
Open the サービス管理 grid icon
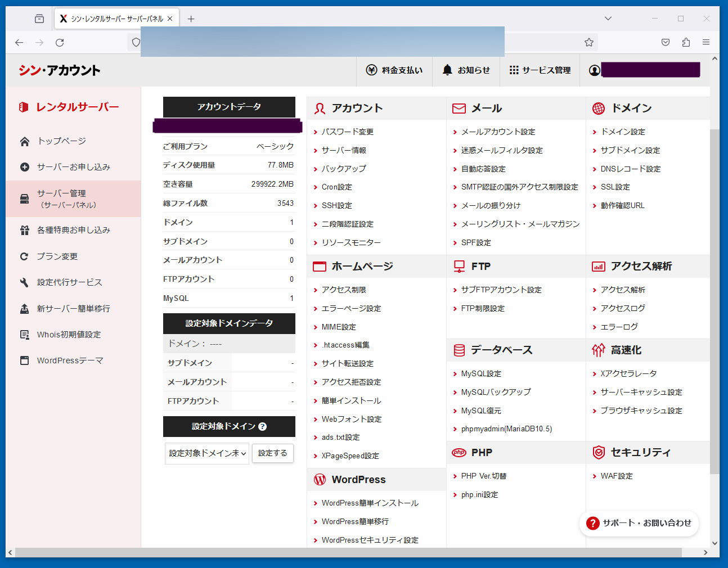click(514, 70)
